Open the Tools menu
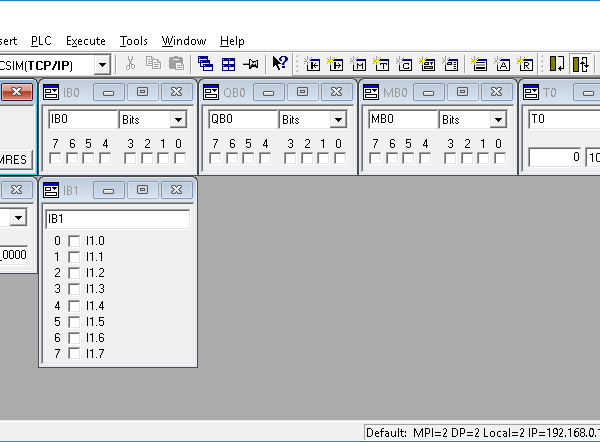Screen dimensions: 600x442 point(134,41)
